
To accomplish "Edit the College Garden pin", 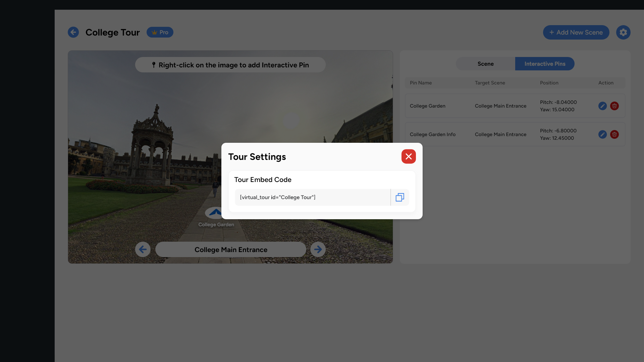I will [602, 106].
